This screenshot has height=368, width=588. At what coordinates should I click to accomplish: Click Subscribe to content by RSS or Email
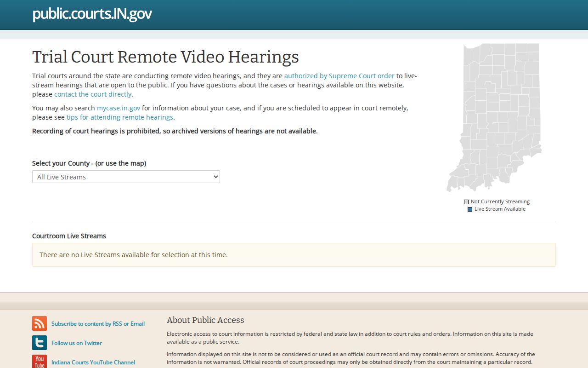(98, 324)
